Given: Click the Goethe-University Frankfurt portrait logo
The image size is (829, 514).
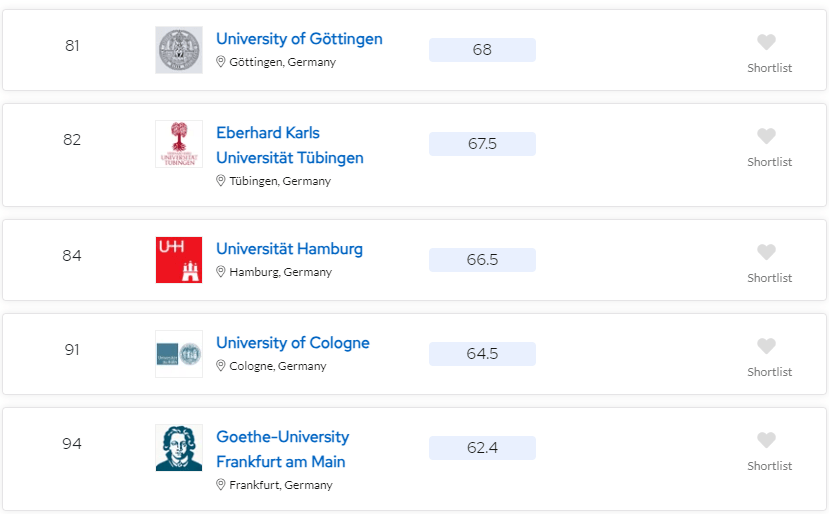Looking at the screenshot, I should pyautogui.click(x=178, y=448).
